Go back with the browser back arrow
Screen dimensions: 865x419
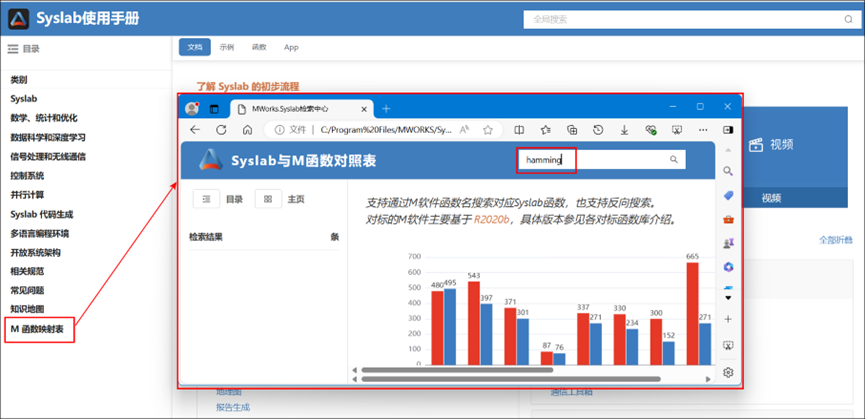coord(195,130)
